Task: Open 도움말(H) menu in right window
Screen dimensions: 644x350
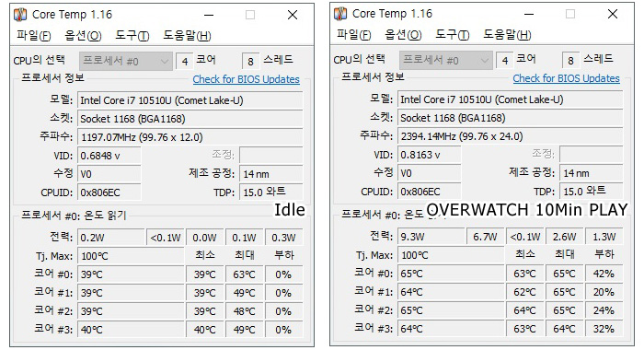Action: point(507,35)
